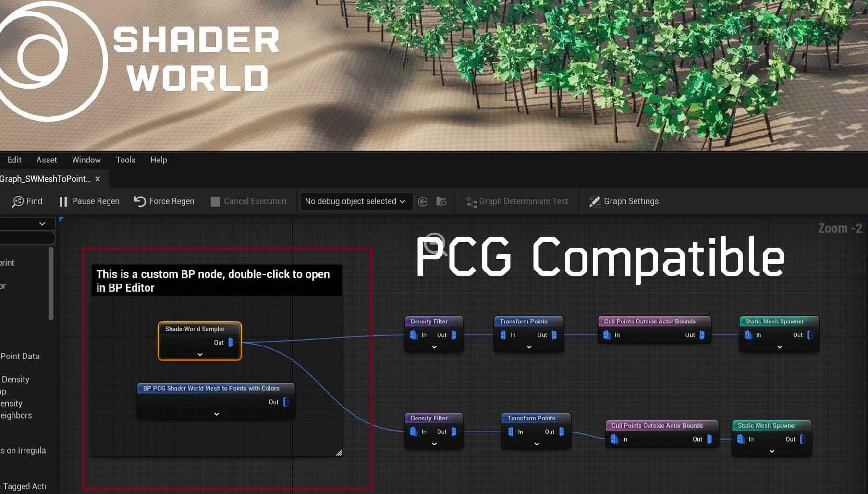
Task: Click the custom BP node comment header
Action: point(217,281)
